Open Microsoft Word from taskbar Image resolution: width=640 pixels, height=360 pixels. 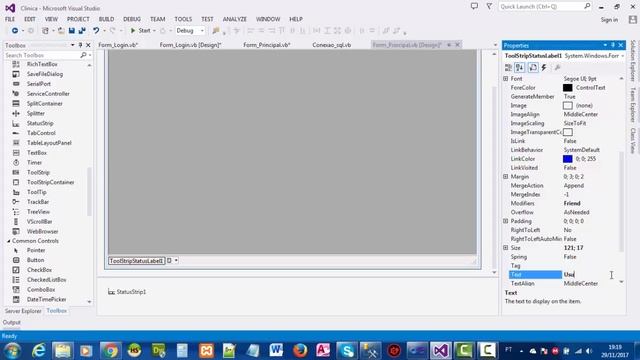click(x=276, y=351)
